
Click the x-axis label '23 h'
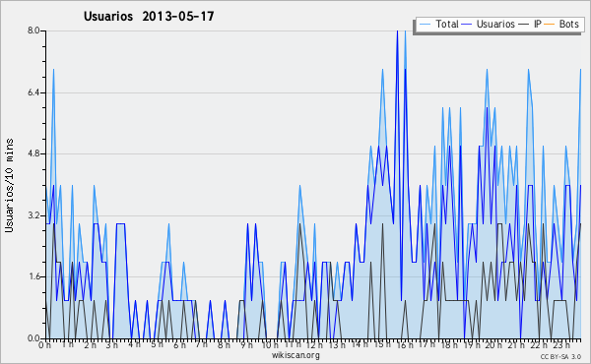click(x=560, y=344)
